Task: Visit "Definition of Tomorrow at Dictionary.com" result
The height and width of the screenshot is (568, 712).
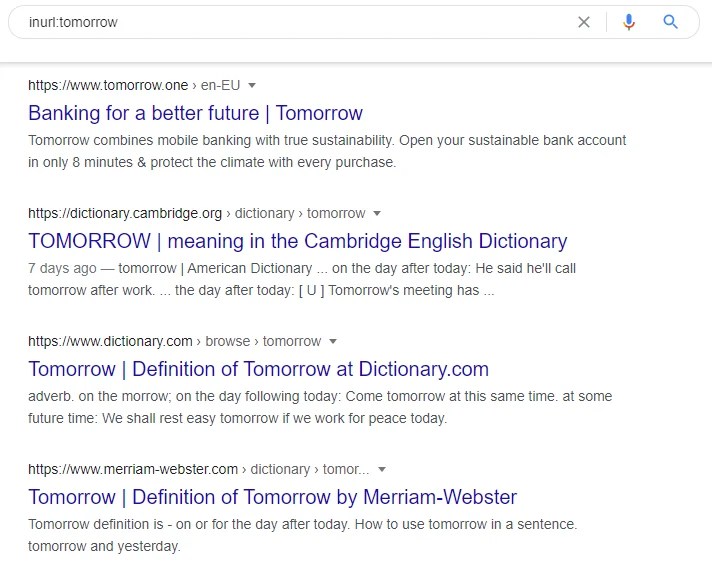Action: pos(258,368)
